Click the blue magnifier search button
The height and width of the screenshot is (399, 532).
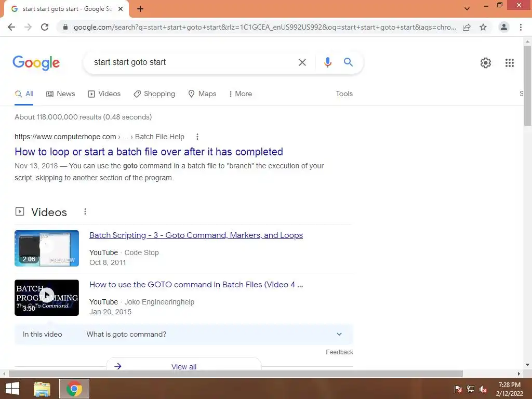click(x=348, y=62)
